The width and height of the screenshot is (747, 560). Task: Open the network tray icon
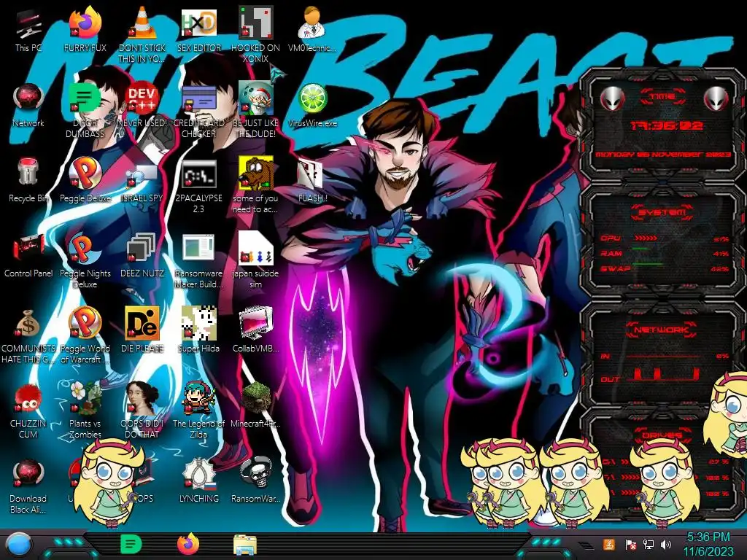pyautogui.click(x=648, y=545)
